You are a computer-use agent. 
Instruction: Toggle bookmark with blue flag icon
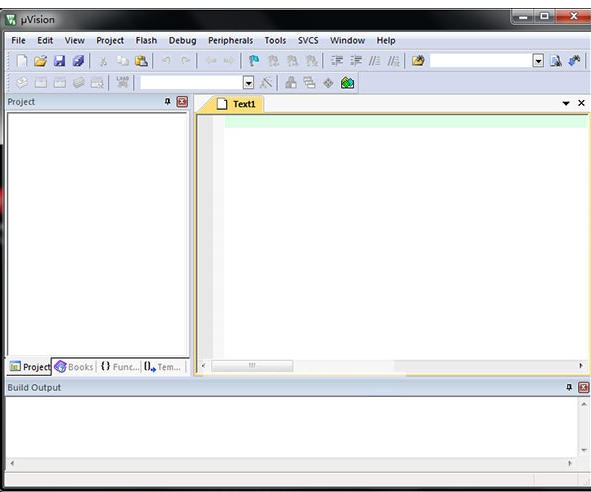[x=254, y=61]
